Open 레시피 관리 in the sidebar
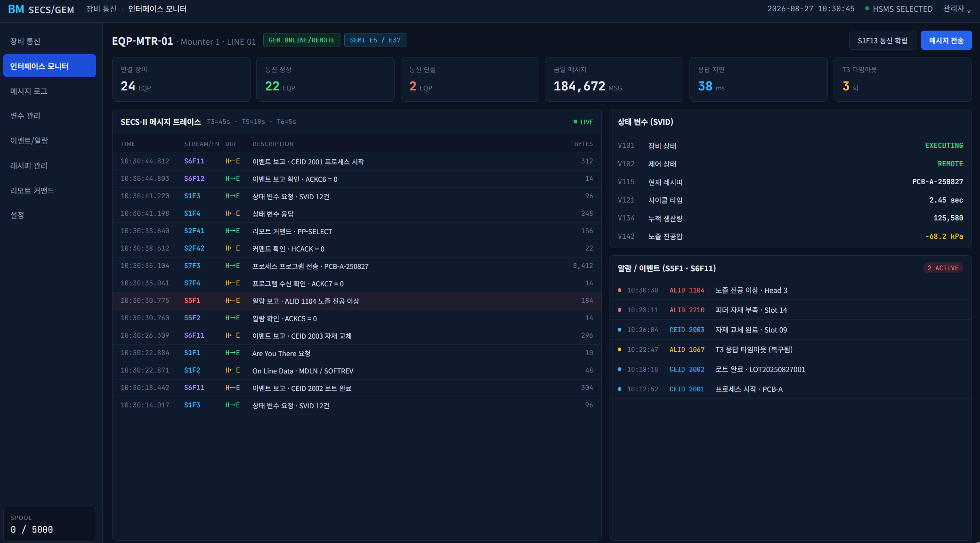The height and width of the screenshot is (543, 980). 49,166
